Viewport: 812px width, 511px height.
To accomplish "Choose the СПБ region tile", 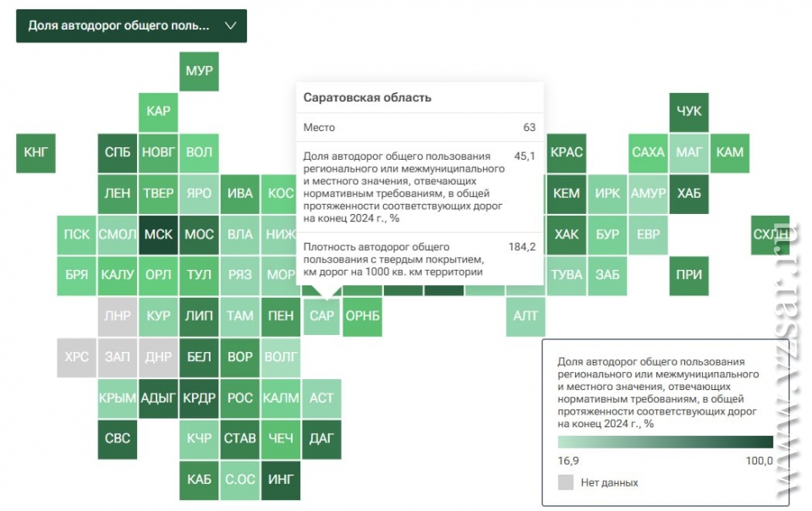I will 118,153.
